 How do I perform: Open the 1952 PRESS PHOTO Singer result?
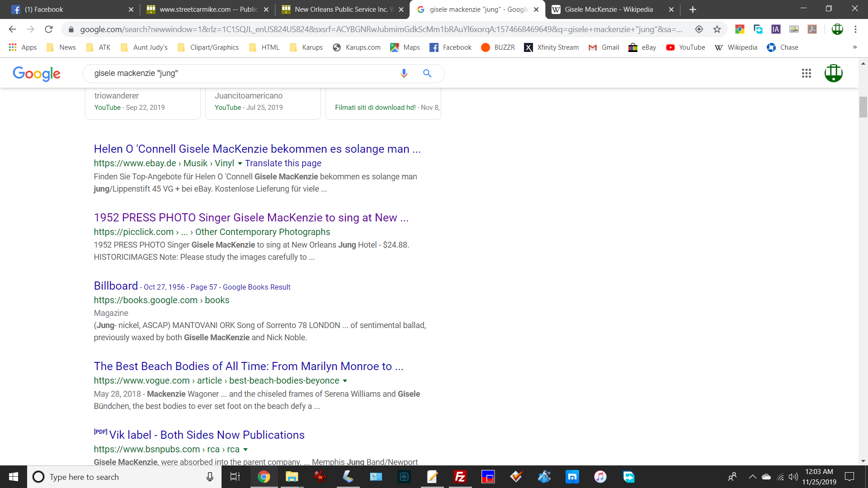pos(251,218)
